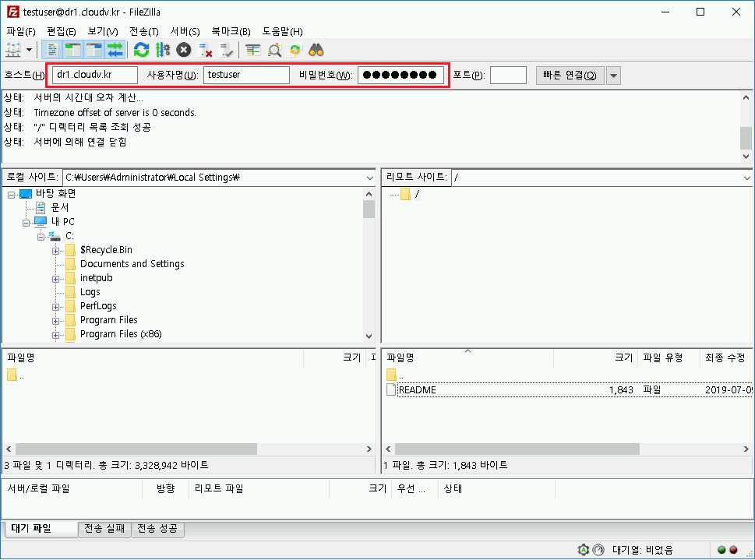Viewport: 755px width, 560px height.
Task: Open the Site Manager dropdown arrow
Action: pos(30,50)
